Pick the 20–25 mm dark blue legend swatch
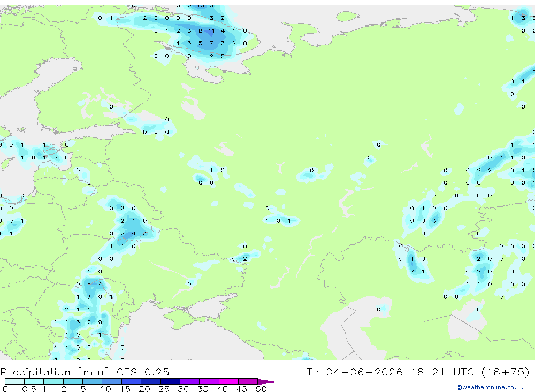Image resolution: width=535 pixels, height=392 pixels. click(x=150, y=381)
